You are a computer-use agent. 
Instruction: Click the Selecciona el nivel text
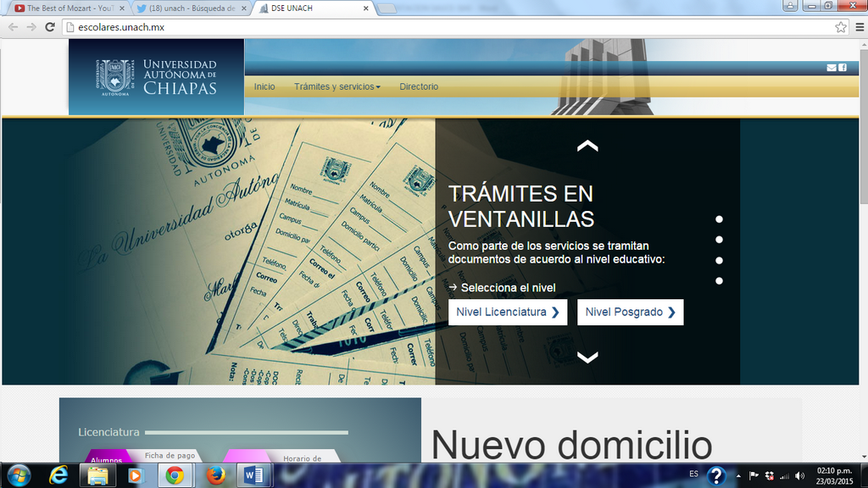(x=509, y=288)
